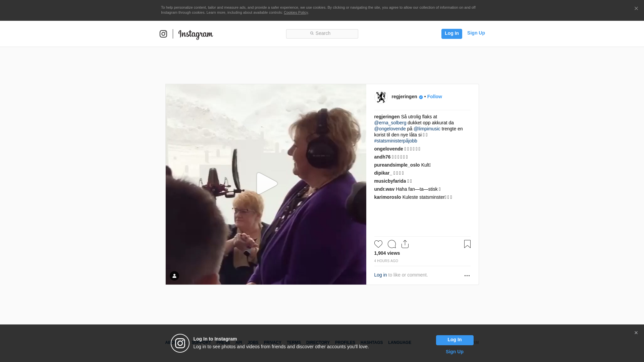Click the Instagram logo in bottom banner
644x362 pixels.
click(180, 343)
